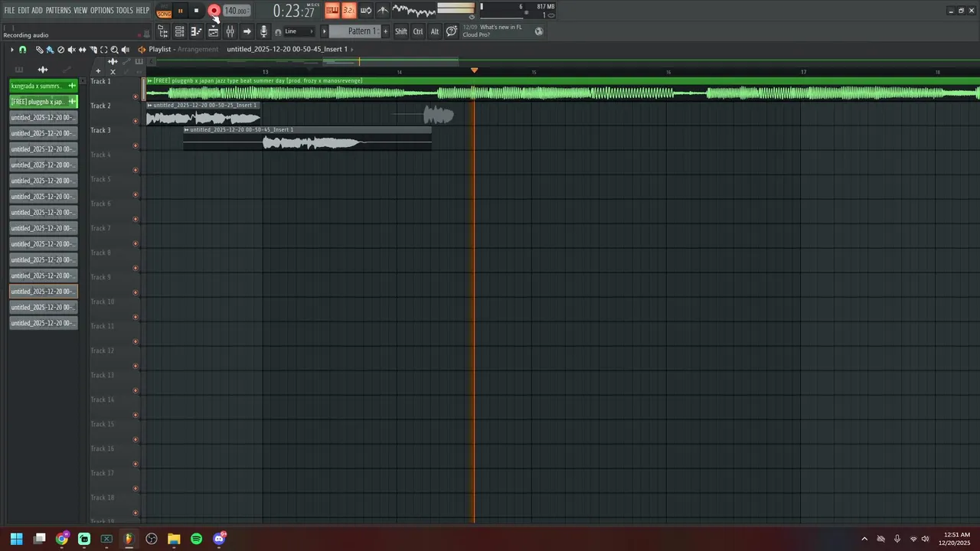Open the PATTERNS menu
This screenshot has height=551, width=980.
point(58,11)
